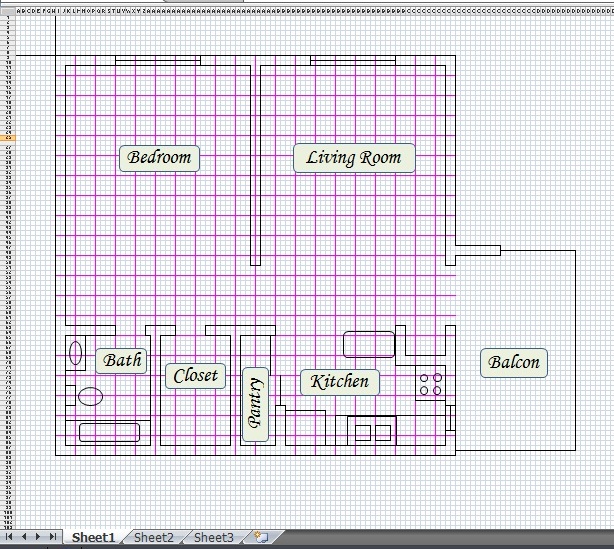Viewport: 614px width, 549px height.
Task: Click the Select All corner of the worksheet
Action: tap(7, 11)
